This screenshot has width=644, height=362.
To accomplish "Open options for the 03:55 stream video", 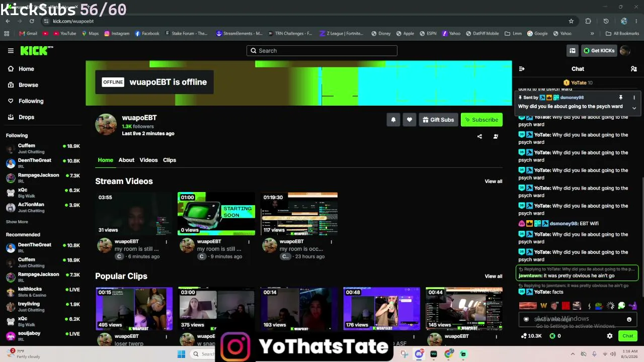I will [166, 242].
